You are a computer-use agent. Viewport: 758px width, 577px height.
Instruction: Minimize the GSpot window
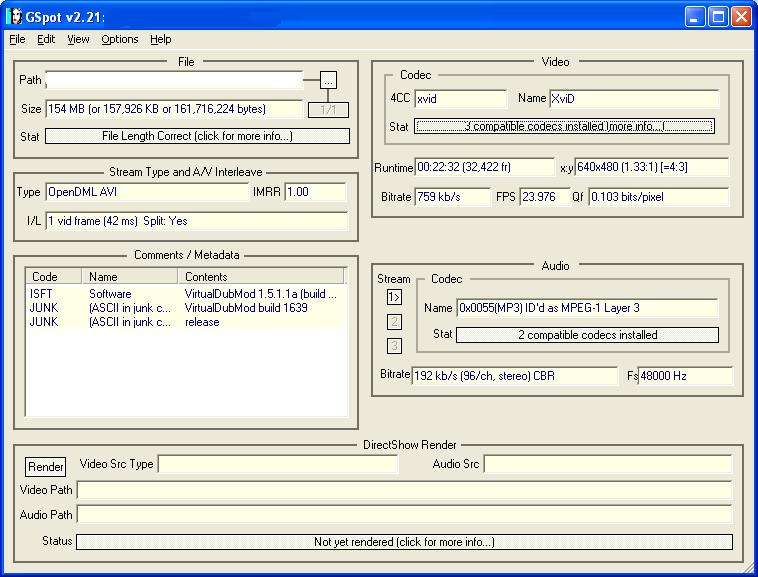coord(695,17)
